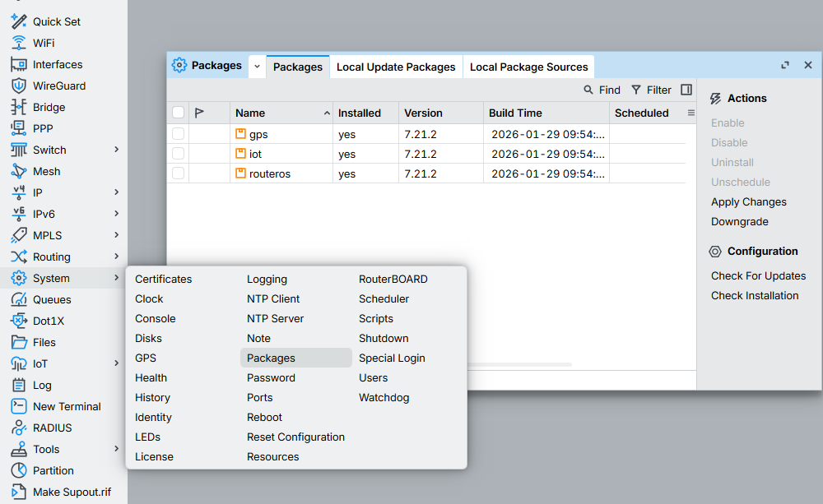This screenshot has width=823, height=504.
Task: Click the Queues icon in sidebar
Action: pos(19,299)
